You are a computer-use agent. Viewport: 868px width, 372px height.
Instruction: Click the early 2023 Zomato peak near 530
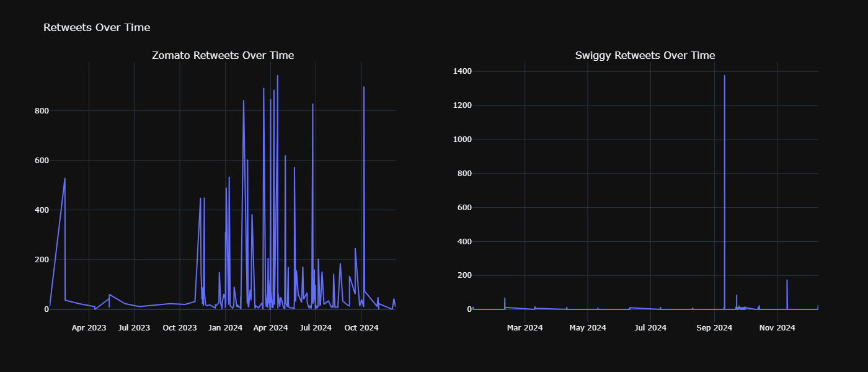64,179
